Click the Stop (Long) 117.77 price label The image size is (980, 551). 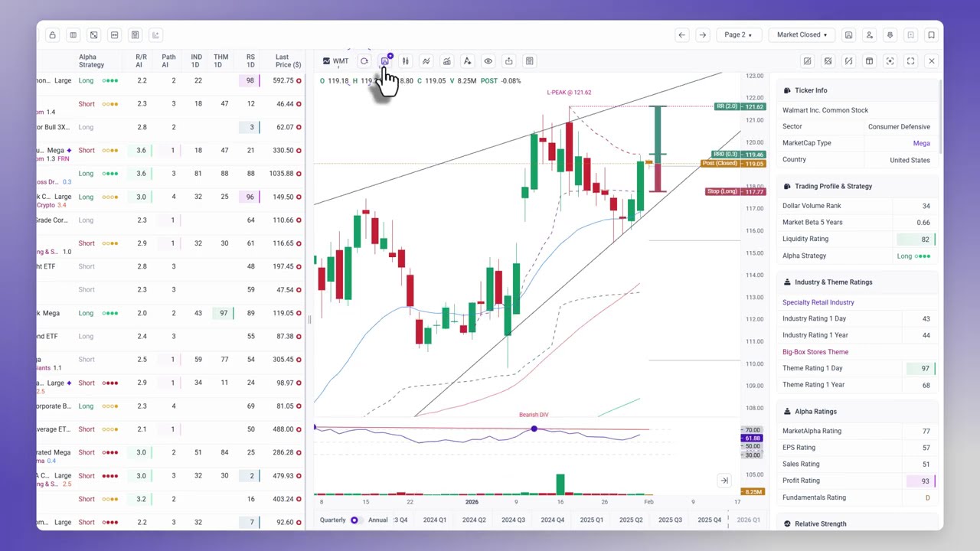click(x=734, y=191)
